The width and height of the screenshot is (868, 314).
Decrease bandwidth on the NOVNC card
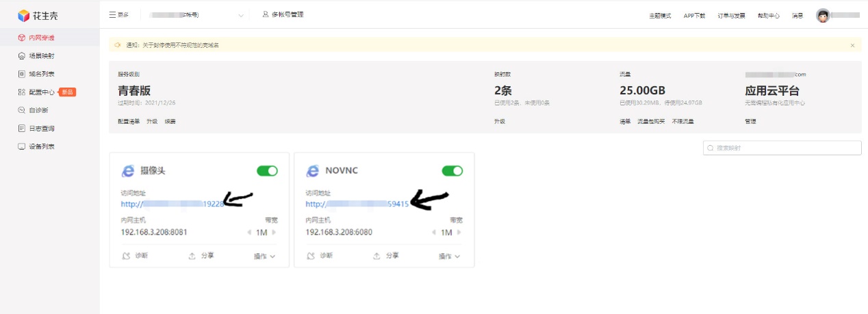click(x=434, y=233)
